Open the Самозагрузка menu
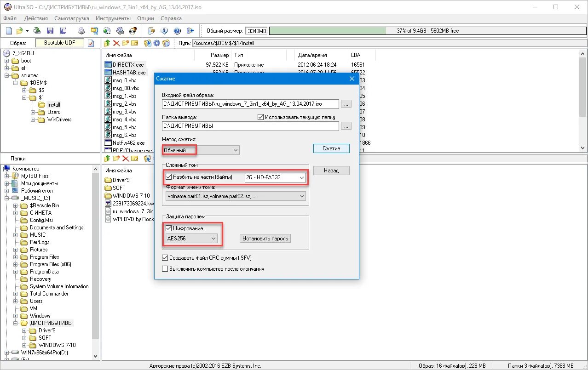The height and width of the screenshot is (370, 588). (72, 18)
